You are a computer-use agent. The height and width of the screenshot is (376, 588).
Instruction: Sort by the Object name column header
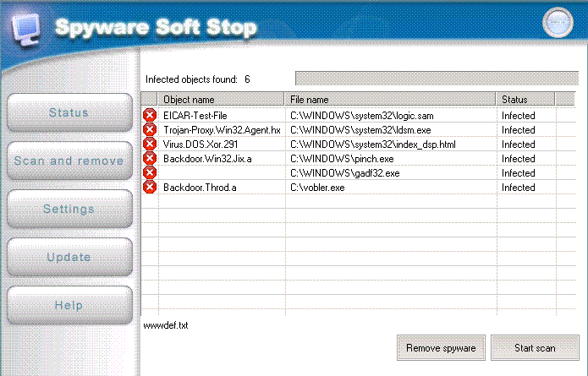coord(221,99)
